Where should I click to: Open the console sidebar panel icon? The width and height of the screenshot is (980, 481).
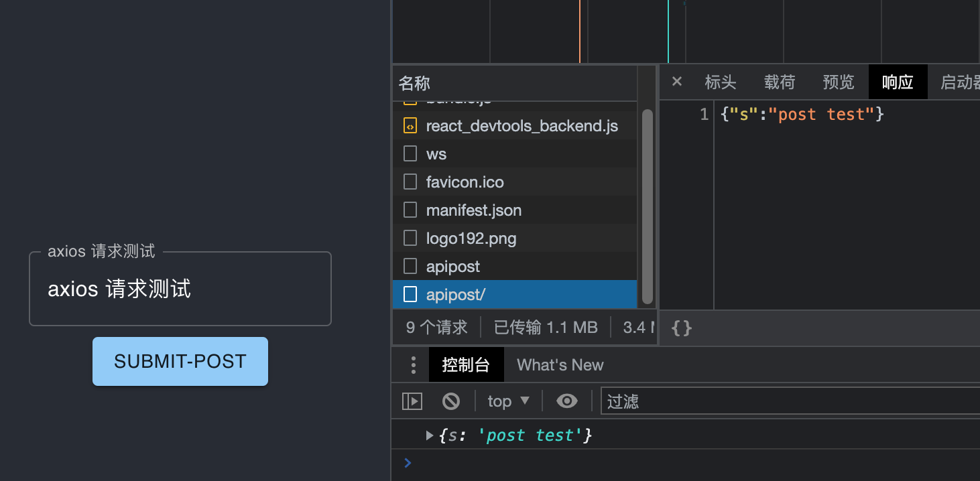pyautogui.click(x=412, y=401)
